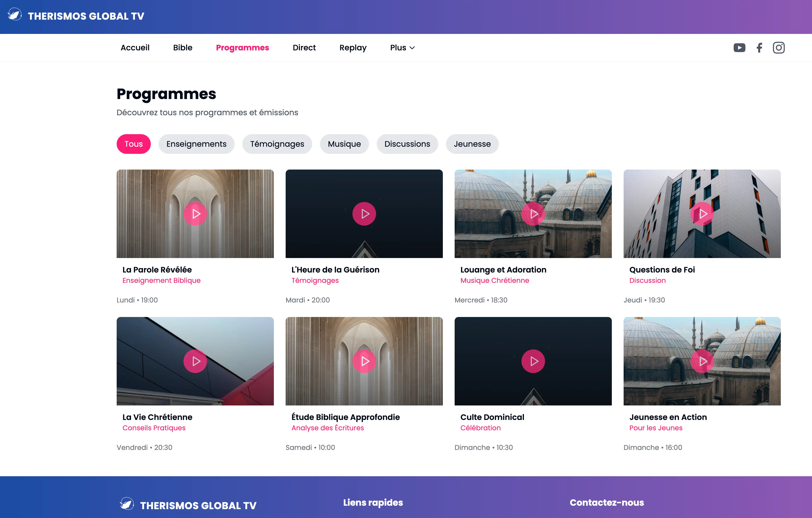Image resolution: width=812 pixels, height=518 pixels.
Task: Play L'Heure de la Guérison video
Action: coord(364,214)
